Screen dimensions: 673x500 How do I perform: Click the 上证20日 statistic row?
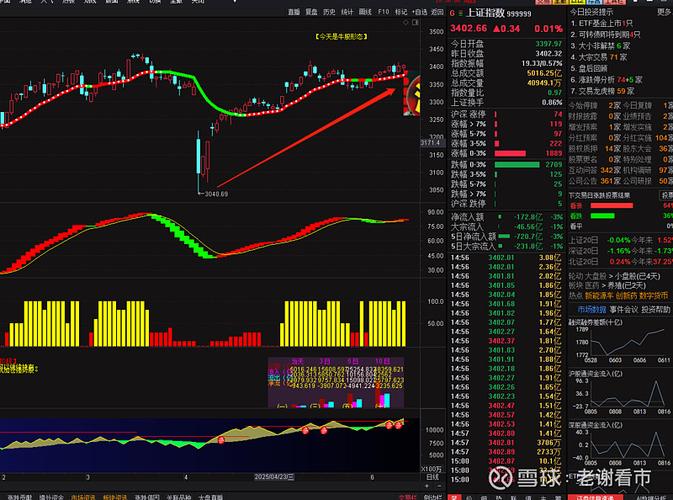pos(620,240)
